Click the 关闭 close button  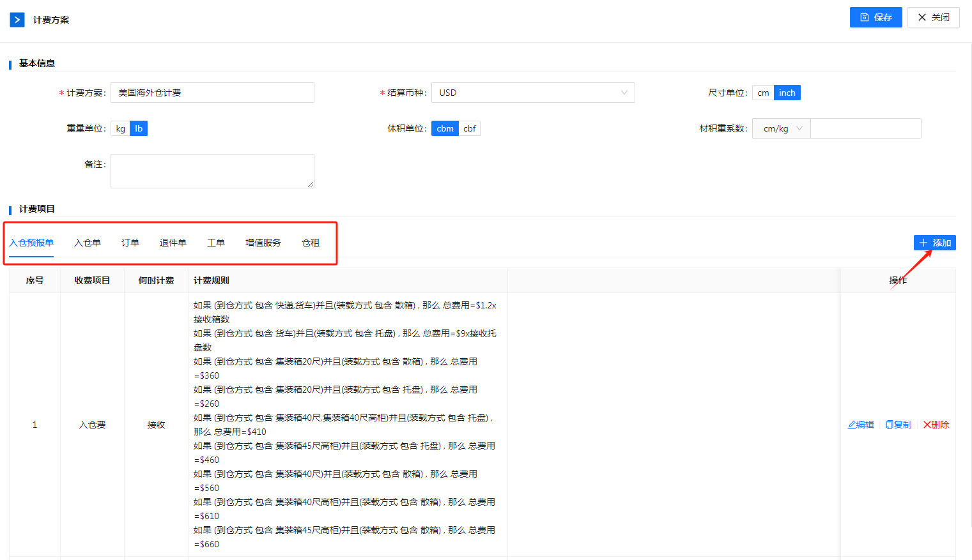(x=933, y=17)
